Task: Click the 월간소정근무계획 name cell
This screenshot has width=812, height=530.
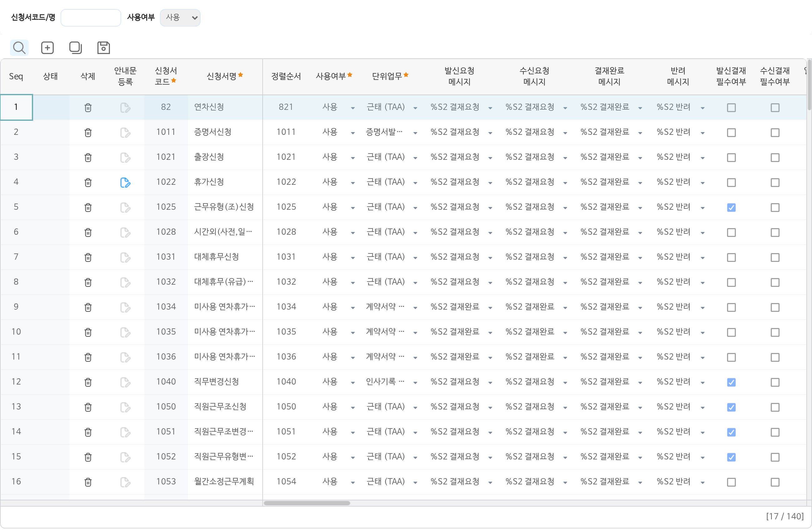Action: pyautogui.click(x=225, y=482)
